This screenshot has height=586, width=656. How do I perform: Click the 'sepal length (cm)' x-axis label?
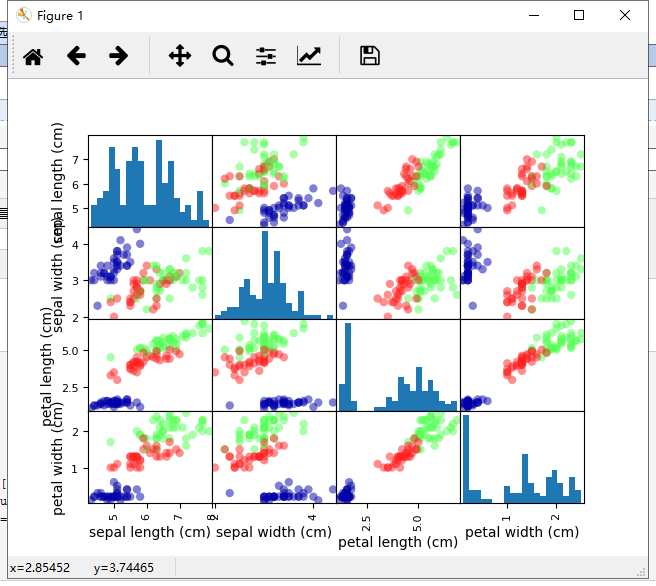150,532
